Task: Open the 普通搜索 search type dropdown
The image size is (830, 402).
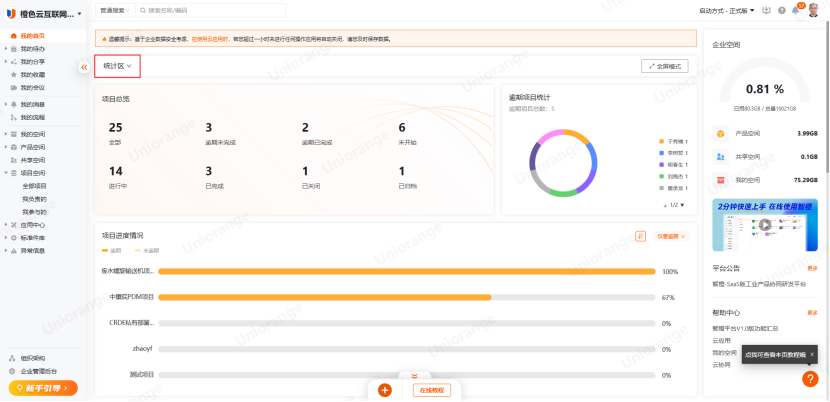Action: pyautogui.click(x=114, y=10)
